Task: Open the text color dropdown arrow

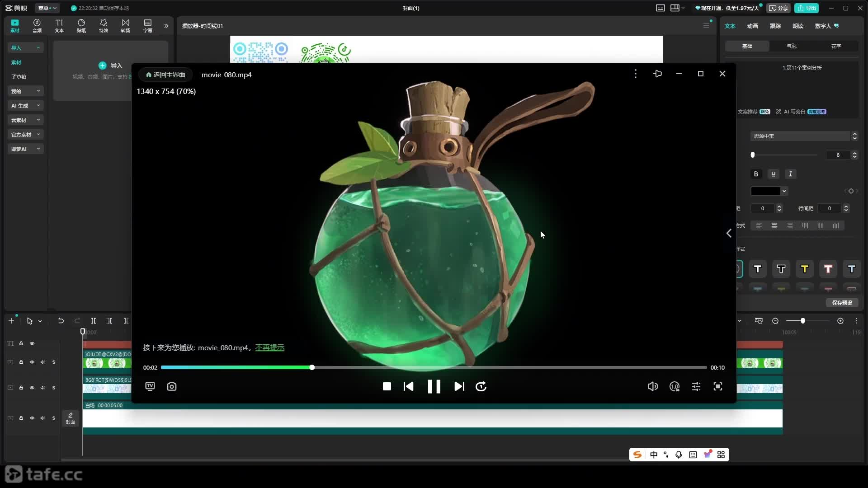Action: tap(784, 191)
